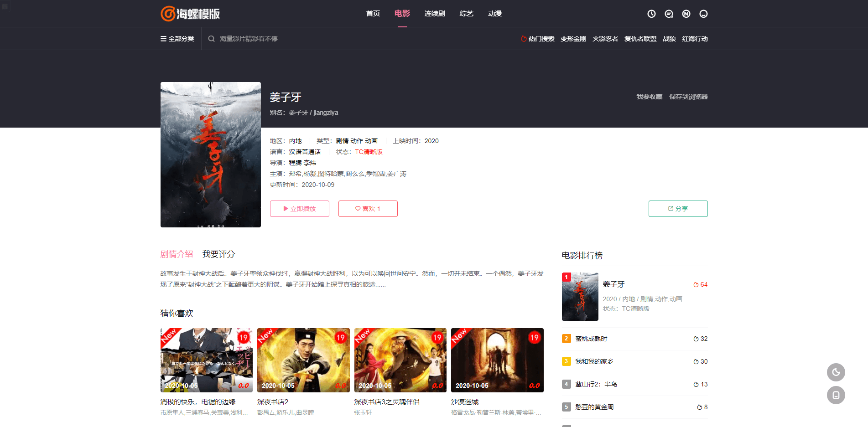Open ranking item 蜜桃成熟时

[x=591, y=339]
